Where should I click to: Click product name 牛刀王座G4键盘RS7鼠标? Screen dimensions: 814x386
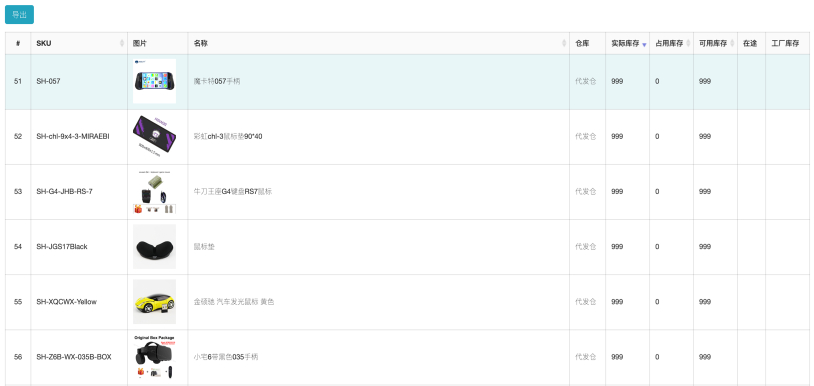[233, 191]
